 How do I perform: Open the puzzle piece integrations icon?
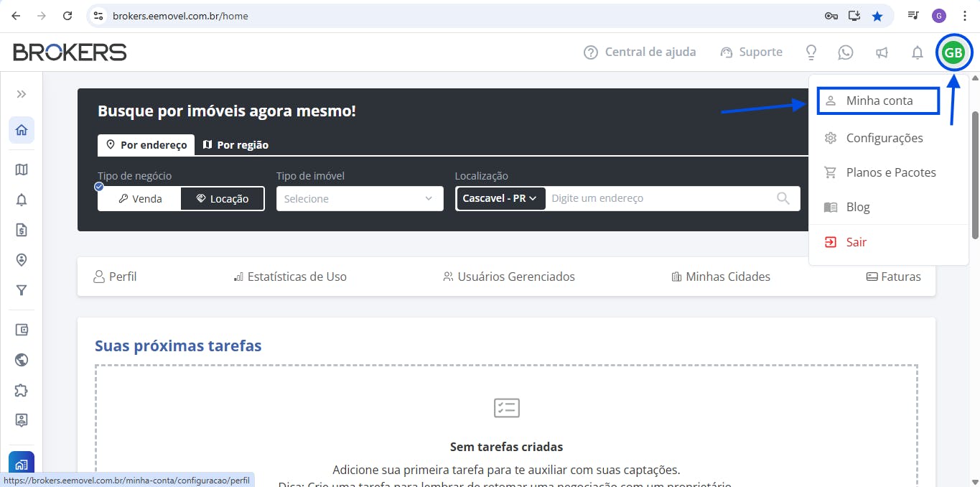22,390
